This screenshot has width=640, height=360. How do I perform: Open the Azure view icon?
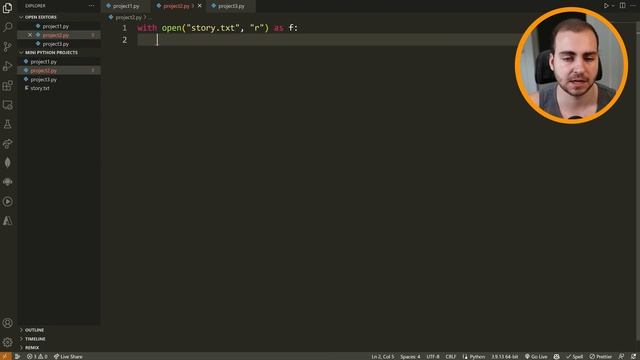[7, 221]
